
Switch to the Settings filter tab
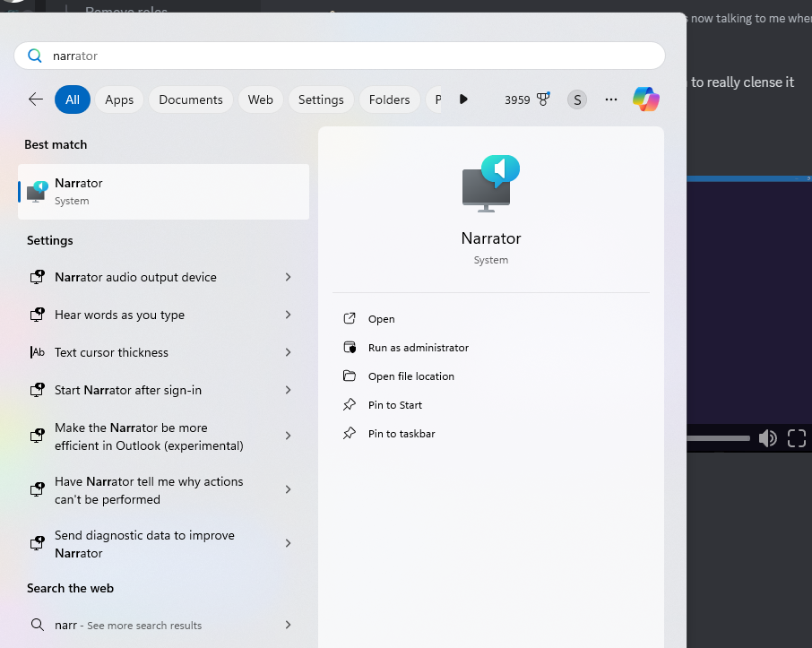(x=321, y=99)
